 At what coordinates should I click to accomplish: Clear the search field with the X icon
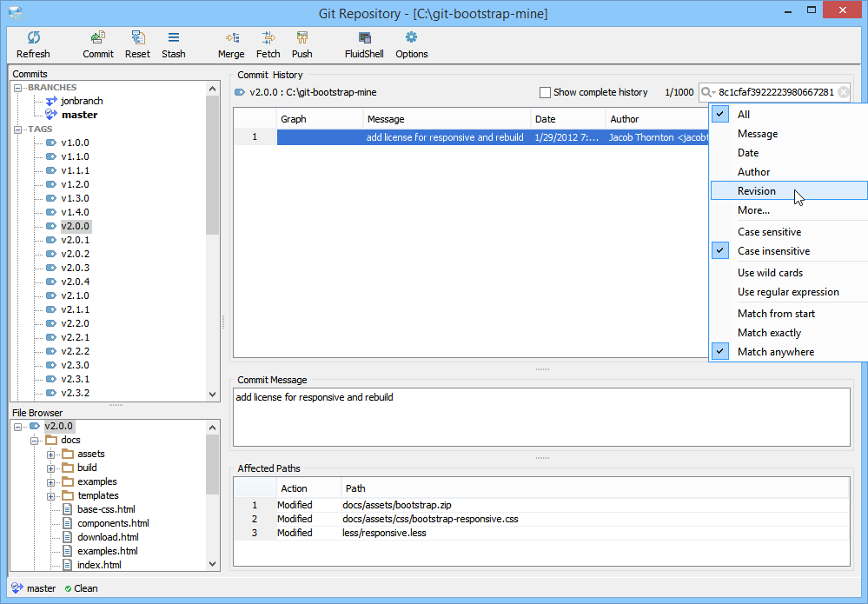tap(843, 92)
